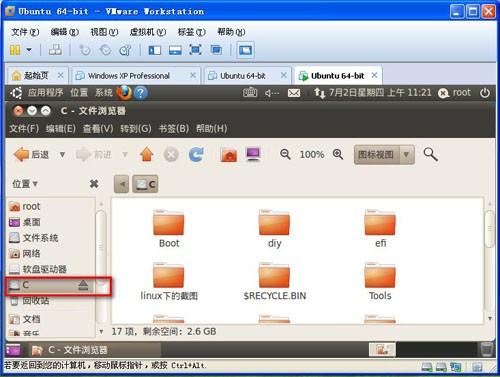The width and height of the screenshot is (500, 377).
Task: Open VMware 虚拟机(V) menu
Action: point(148,32)
